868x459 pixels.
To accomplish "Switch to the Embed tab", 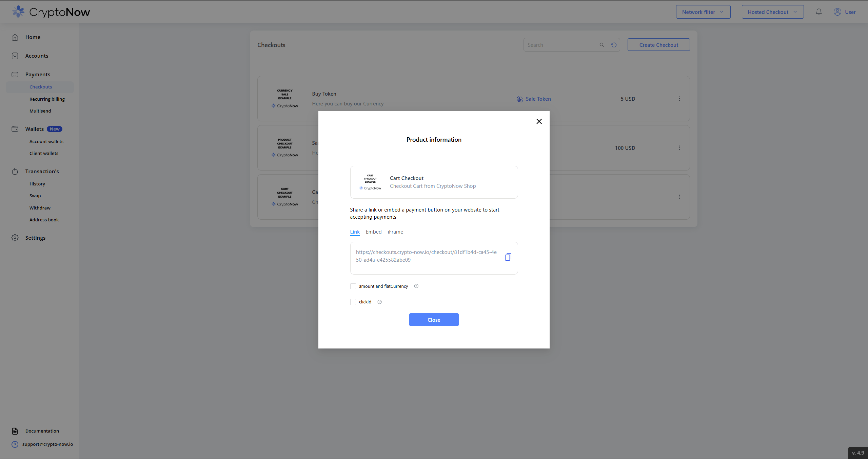I will click(x=374, y=232).
